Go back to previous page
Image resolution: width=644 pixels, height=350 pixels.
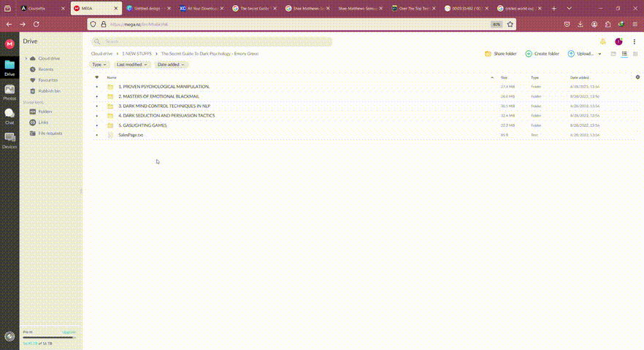tap(9, 24)
